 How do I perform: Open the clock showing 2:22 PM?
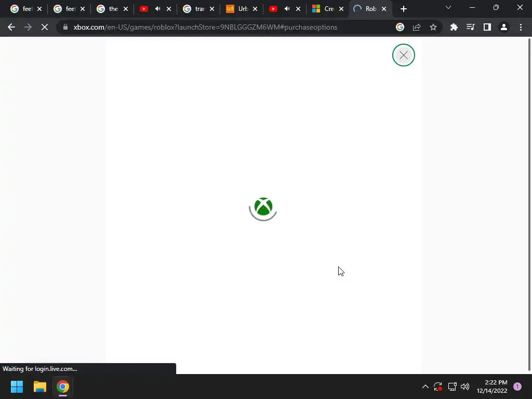click(492, 387)
